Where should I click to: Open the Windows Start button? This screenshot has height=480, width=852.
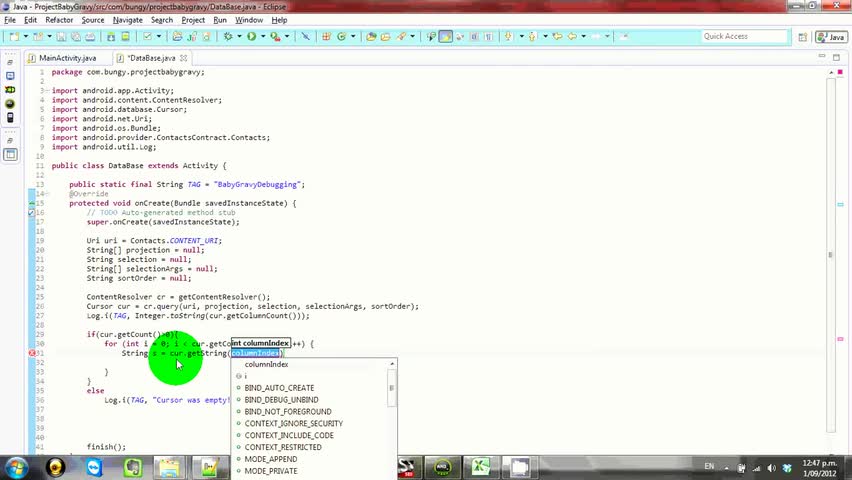[x=15, y=467]
